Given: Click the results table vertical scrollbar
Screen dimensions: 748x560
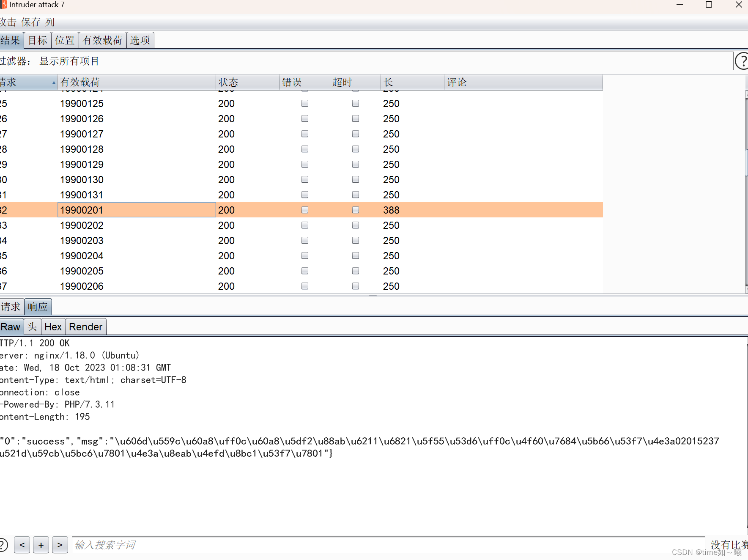Looking at the screenshot, I should (x=746, y=192).
